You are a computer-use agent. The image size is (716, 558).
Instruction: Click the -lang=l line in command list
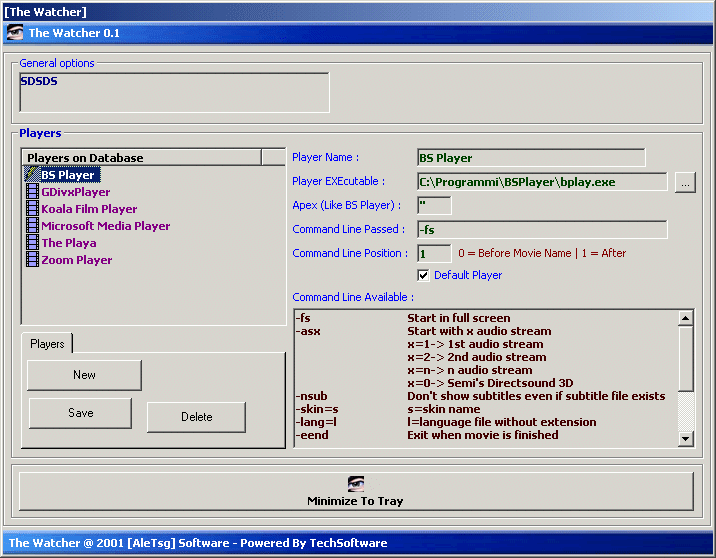pyautogui.click(x=446, y=422)
